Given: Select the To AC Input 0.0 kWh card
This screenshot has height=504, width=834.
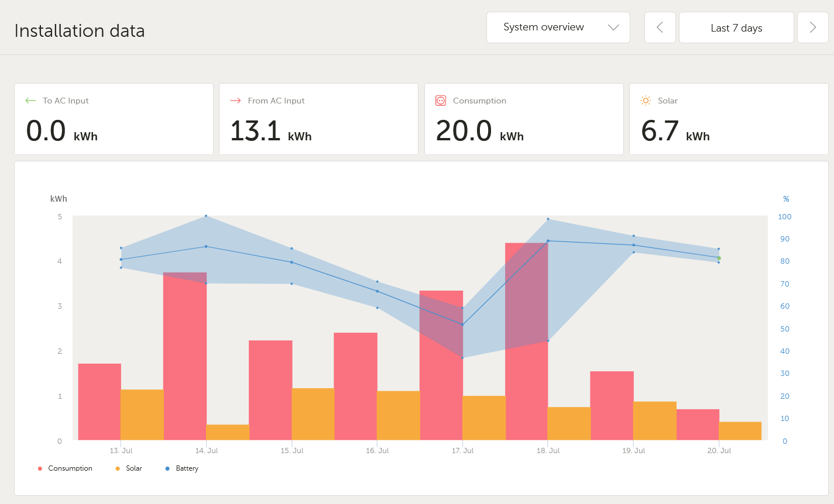Looking at the screenshot, I should pos(114,119).
